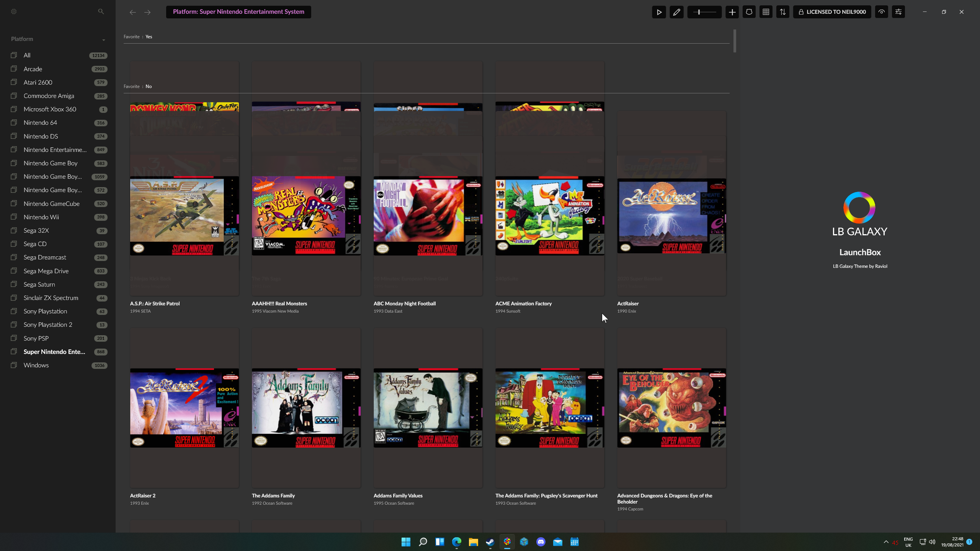The image size is (980, 551).
Task: Open Discord from the taskbar
Action: click(541, 542)
